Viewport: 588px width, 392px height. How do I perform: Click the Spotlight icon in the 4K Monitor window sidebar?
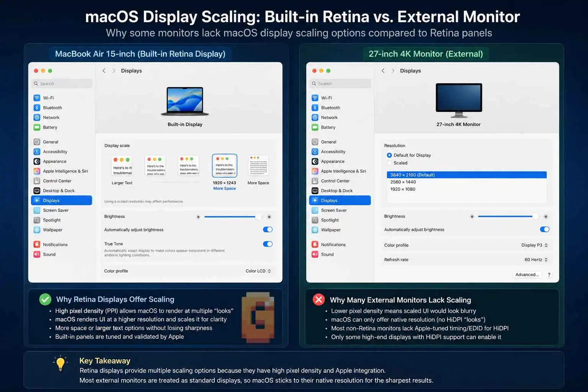[x=315, y=220]
